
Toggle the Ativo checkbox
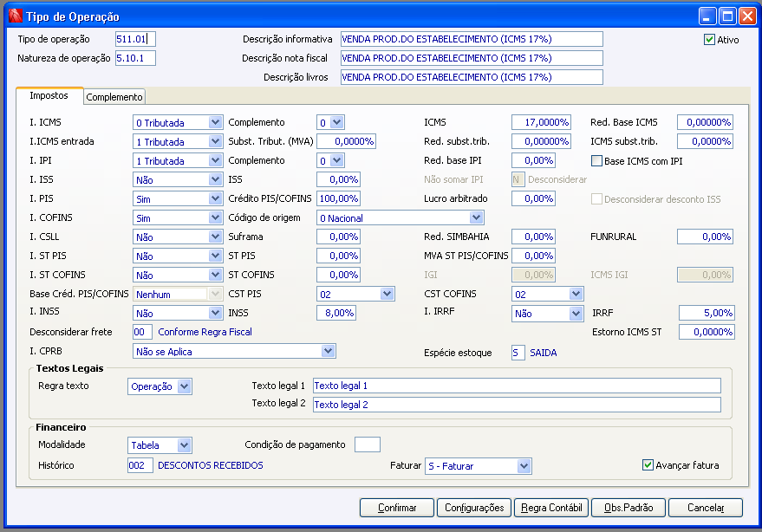tap(709, 40)
